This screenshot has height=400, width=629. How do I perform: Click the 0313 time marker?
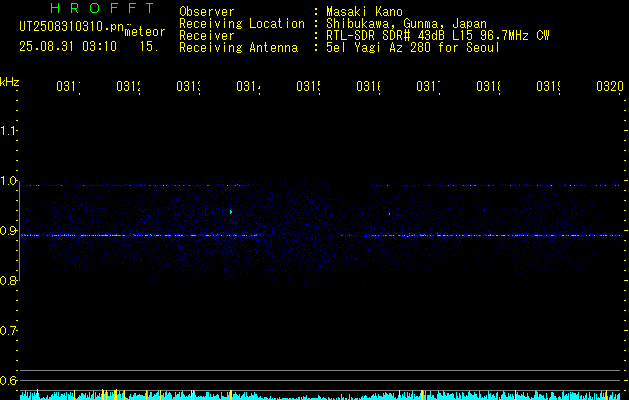tap(188, 86)
